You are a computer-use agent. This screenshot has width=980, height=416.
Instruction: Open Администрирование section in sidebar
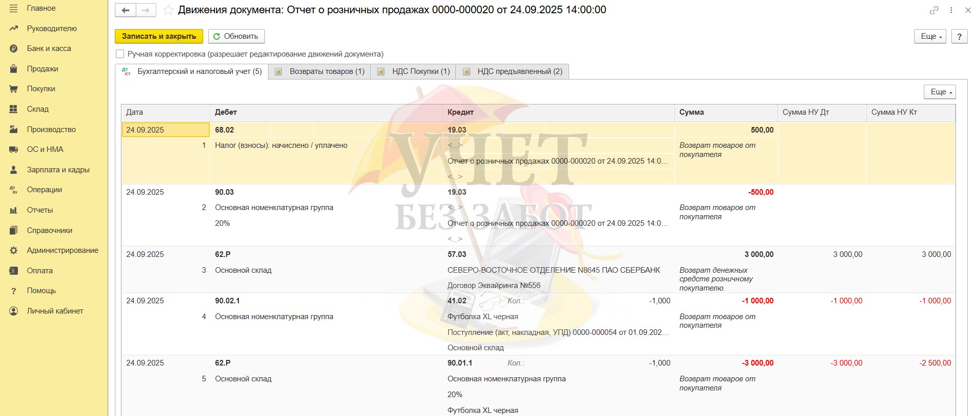click(x=63, y=250)
